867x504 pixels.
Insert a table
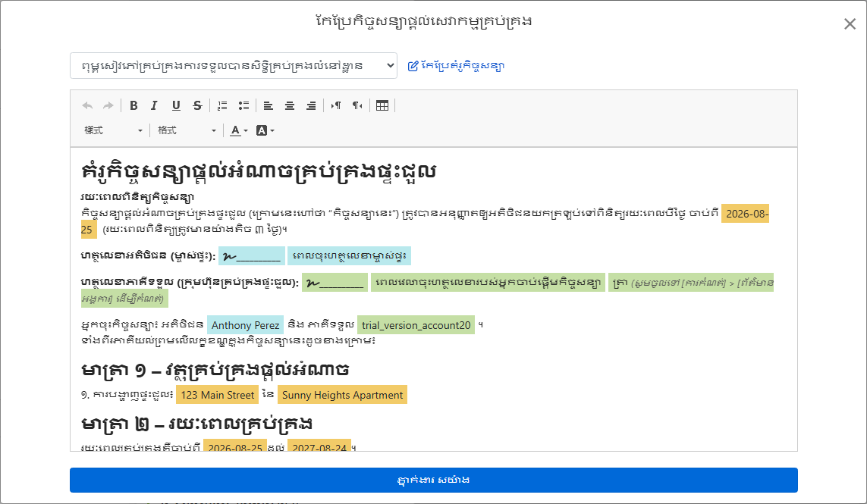[382, 105]
